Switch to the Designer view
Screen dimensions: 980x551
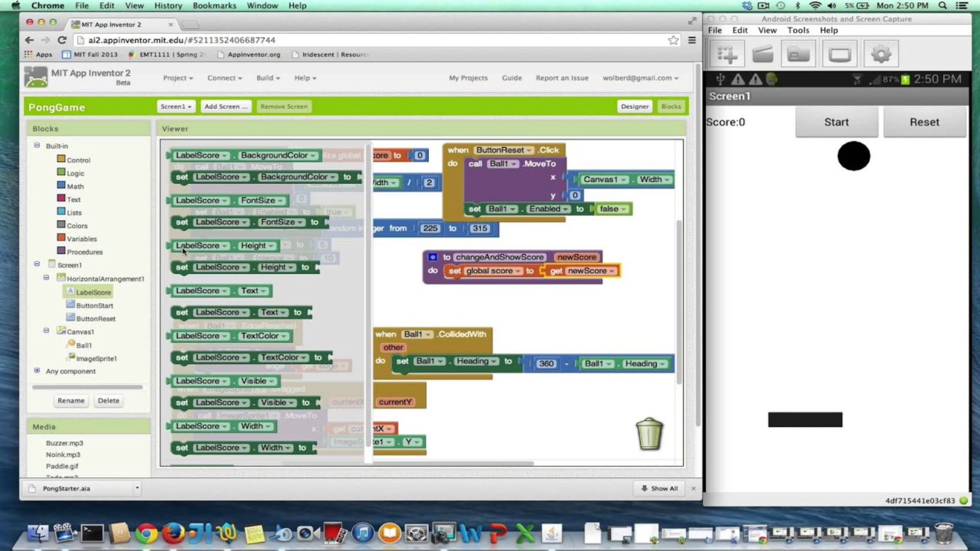coord(634,107)
